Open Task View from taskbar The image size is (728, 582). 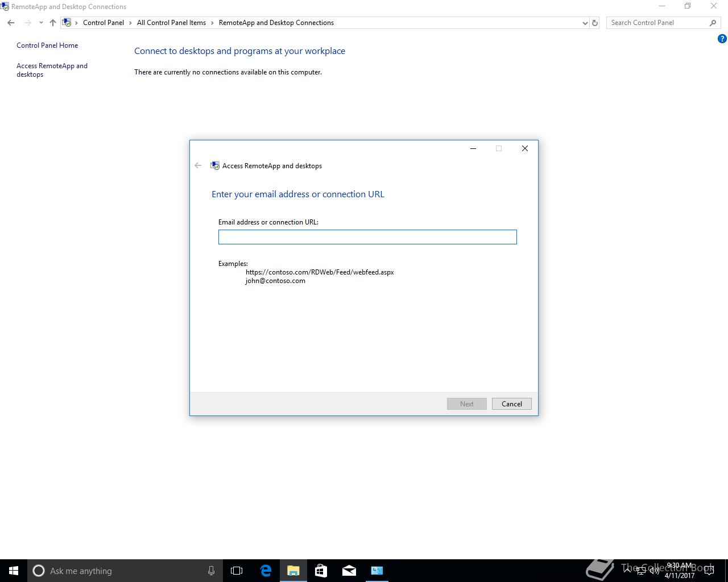click(237, 571)
